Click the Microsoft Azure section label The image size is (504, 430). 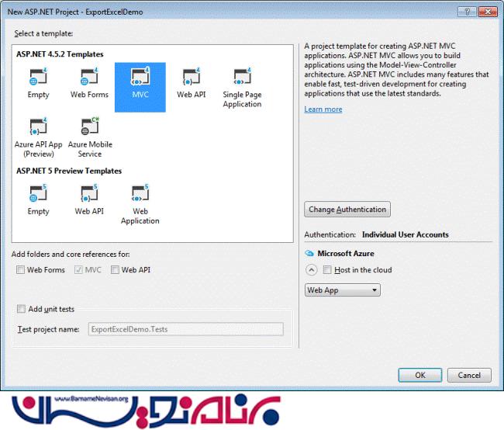(x=346, y=253)
